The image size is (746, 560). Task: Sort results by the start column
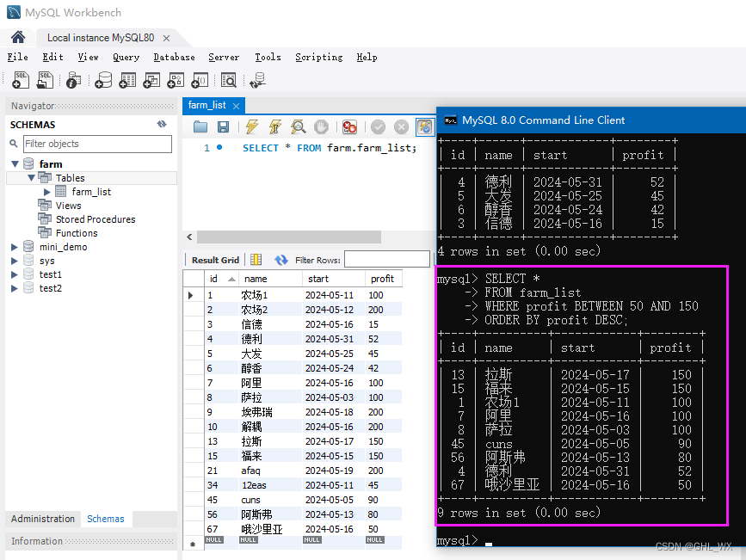[334, 279]
